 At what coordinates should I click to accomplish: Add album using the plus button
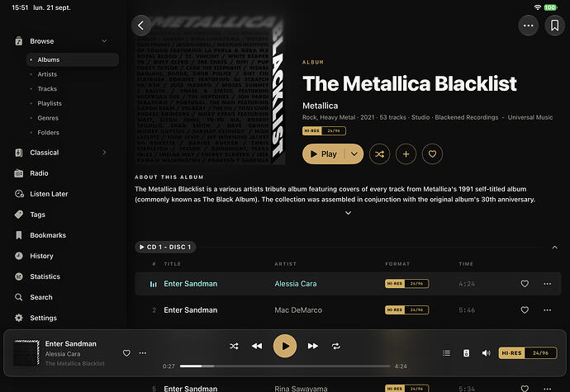(x=406, y=154)
